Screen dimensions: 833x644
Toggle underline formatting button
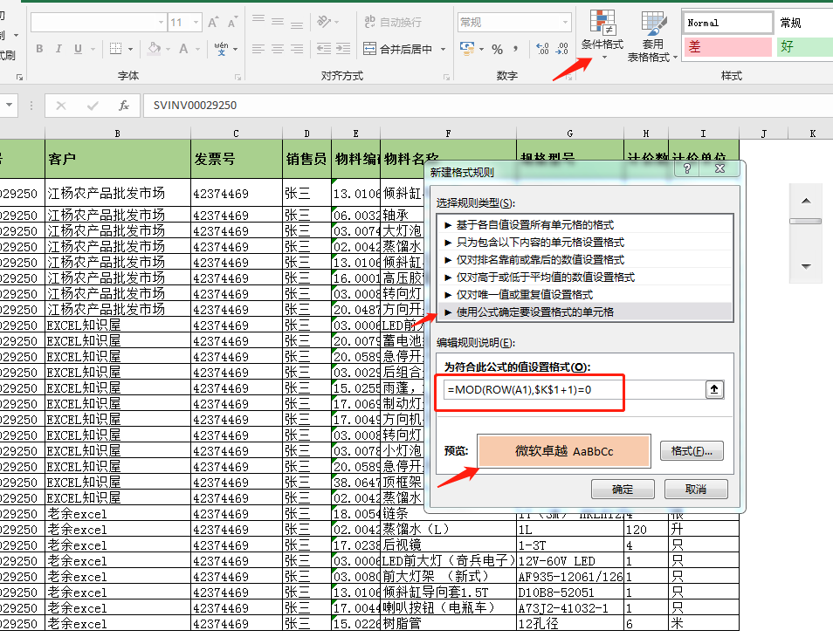[x=78, y=49]
